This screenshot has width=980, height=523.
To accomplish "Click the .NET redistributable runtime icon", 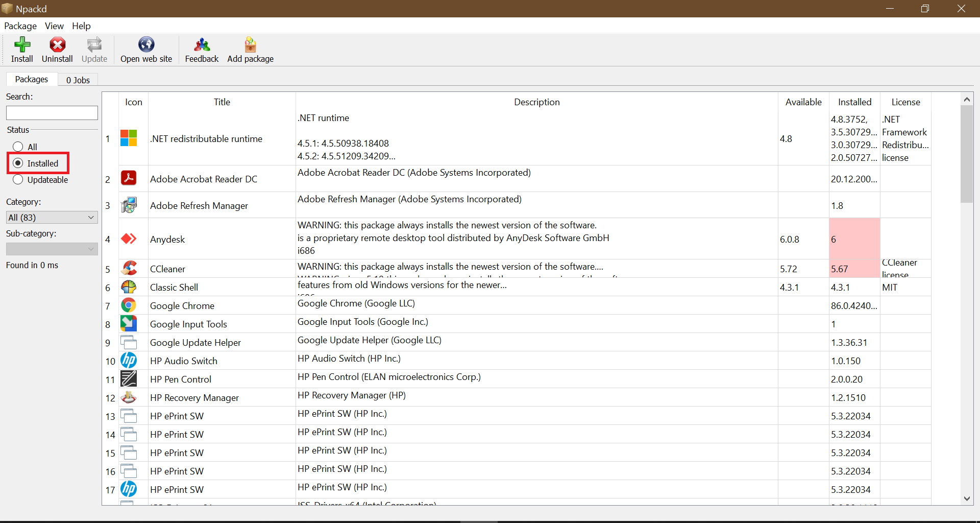I will pyautogui.click(x=129, y=138).
